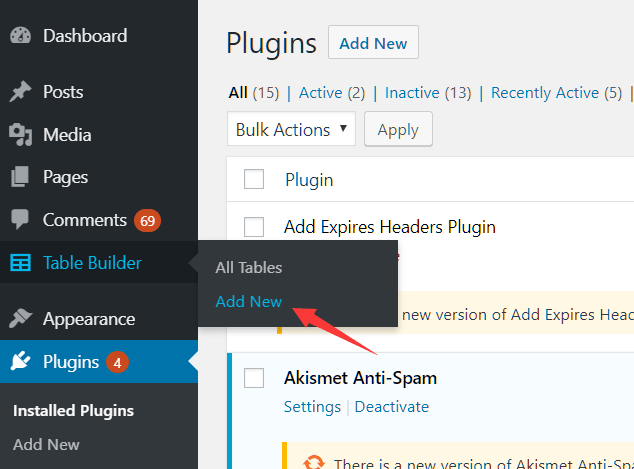The image size is (634, 469).
Task: Click the Media icon in sidebar
Action: pyautogui.click(x=20, y=135)
